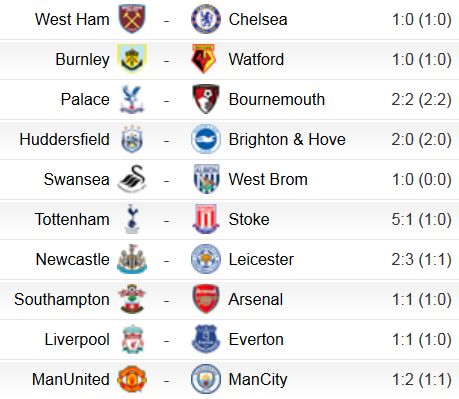Click the Arsenal cannon crest
The height and width of the screenshot is (399, 459).
206,299
